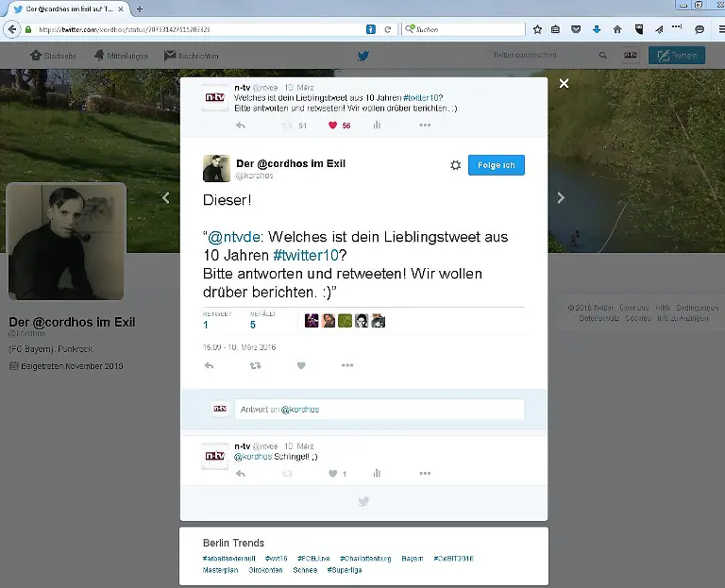Open the #arbeitenviernull Berlin trend

[228, 559]
